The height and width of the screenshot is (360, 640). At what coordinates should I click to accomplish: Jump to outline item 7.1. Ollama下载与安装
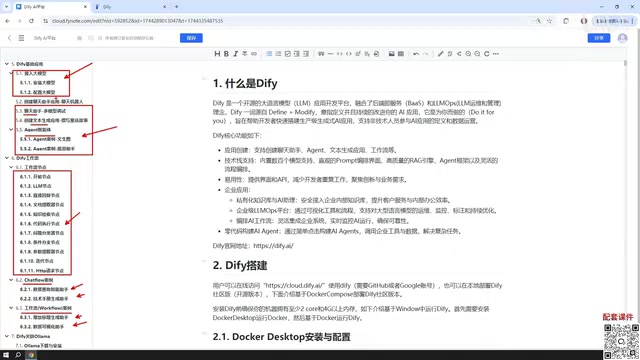pos(39,346)
